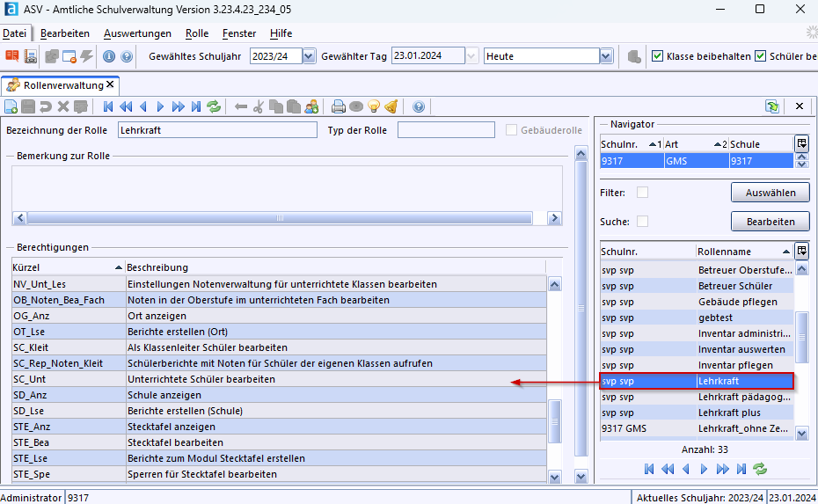Toggle the Klasse beibehalten checkbox
The width and height of the screenshot is (818, 504).
pyautogui.click(x=657, y=55)
